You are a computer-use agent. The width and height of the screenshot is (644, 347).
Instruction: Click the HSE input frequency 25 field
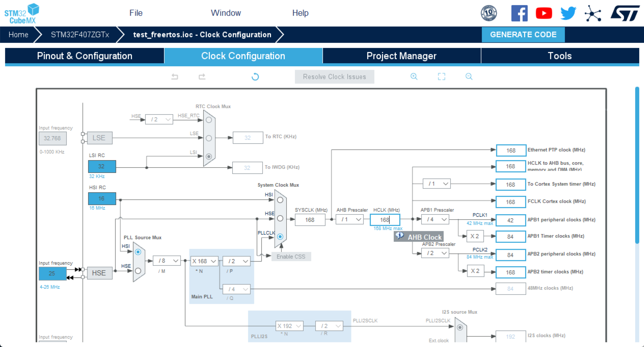[52, 273]
